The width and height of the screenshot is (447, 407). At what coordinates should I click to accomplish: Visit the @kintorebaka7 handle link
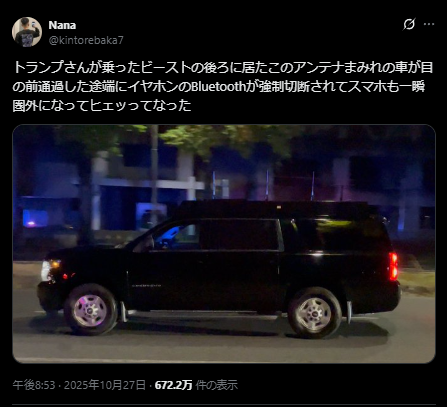86,40
